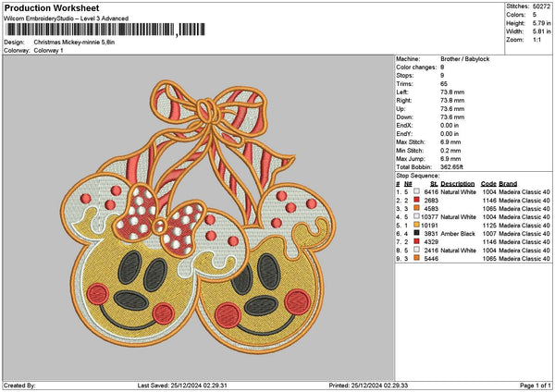Select the yellow swatch beside stitch count 10191
Screen dimensions: 555x392
[x=416, y=225]
